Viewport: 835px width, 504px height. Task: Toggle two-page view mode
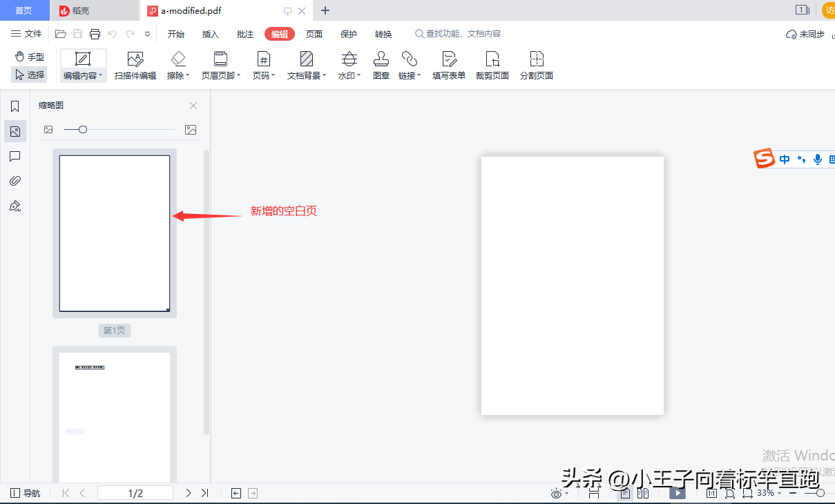[x=643, y=493]
